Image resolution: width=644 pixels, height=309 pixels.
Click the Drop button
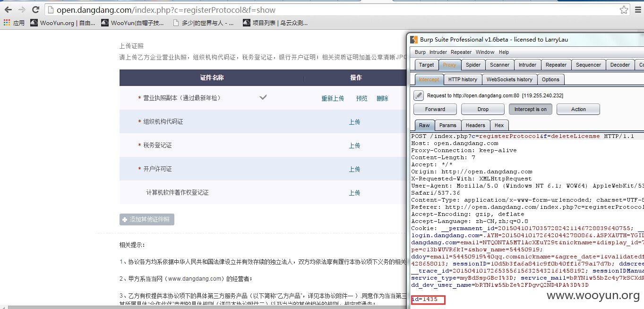pyautogui.click(x=483, y=109)
